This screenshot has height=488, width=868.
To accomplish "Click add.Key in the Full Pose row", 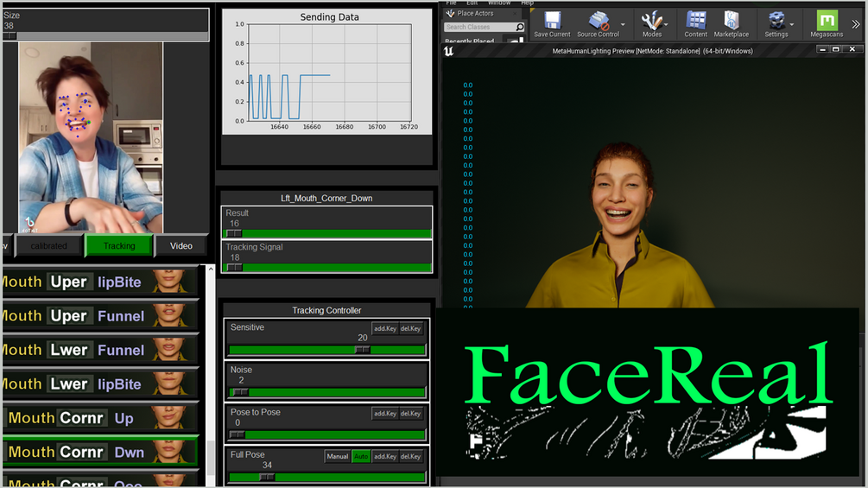I will coord(384,456).
